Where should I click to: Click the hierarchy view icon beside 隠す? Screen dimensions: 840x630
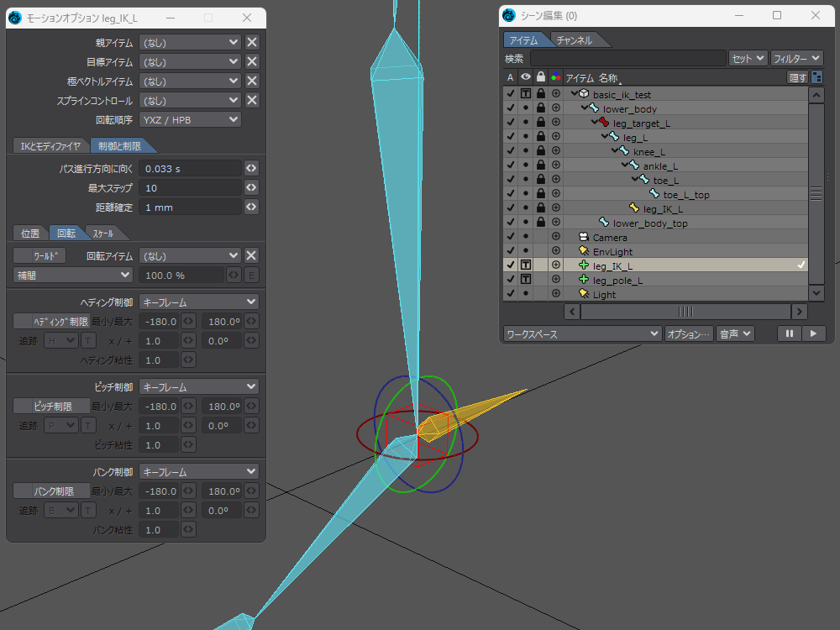tap(817, 77)
